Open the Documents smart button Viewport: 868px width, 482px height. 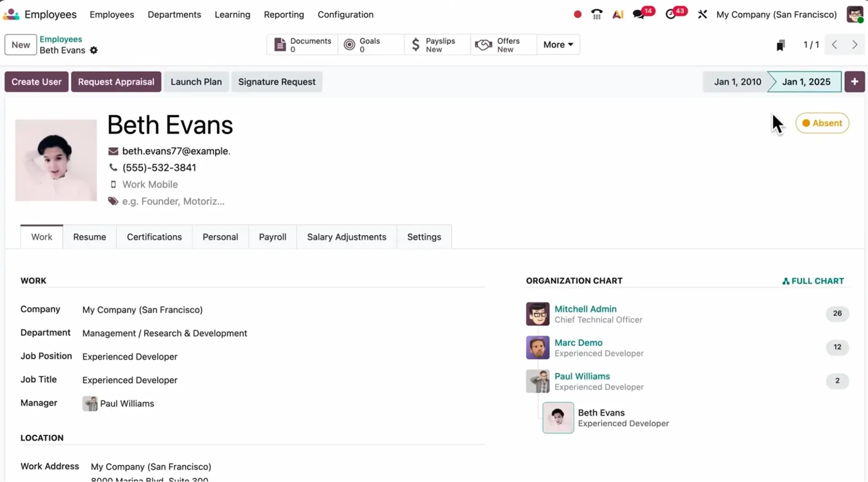pos(302,45)
